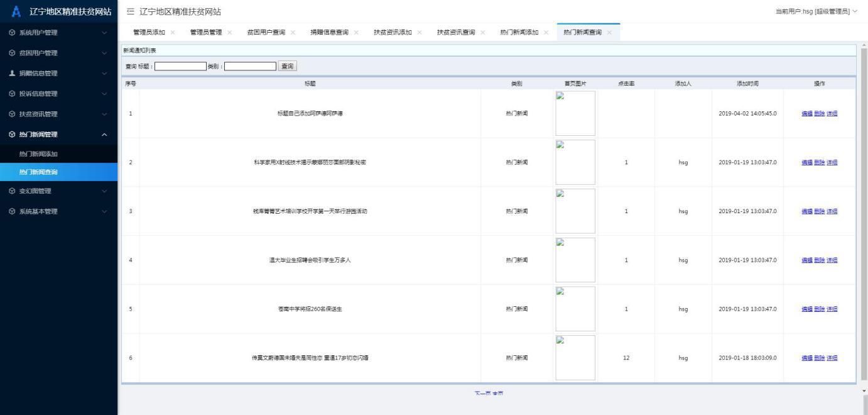Close the 贫困用户查询 tab
The height and width of the screenshot is (415, 868).
point(293,33)
